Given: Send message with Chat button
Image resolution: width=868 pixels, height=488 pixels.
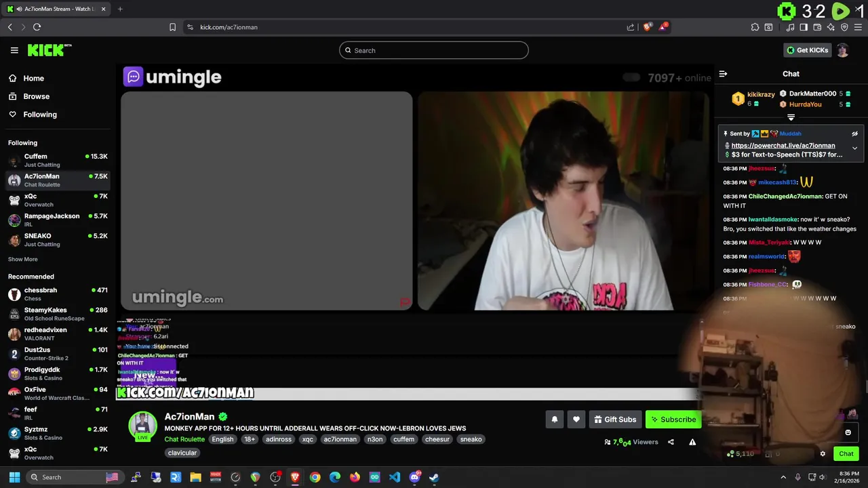Looking at the screenshot, I should coord(846,454).
